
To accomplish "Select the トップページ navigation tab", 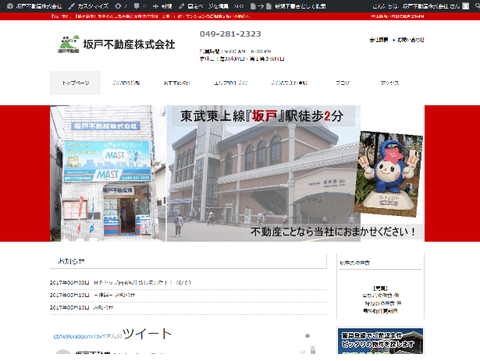I will (x=75, y=83).
